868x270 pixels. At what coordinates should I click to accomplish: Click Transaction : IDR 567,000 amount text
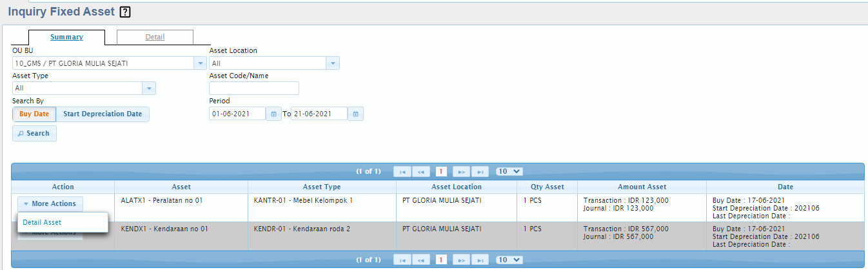[626, 229]
